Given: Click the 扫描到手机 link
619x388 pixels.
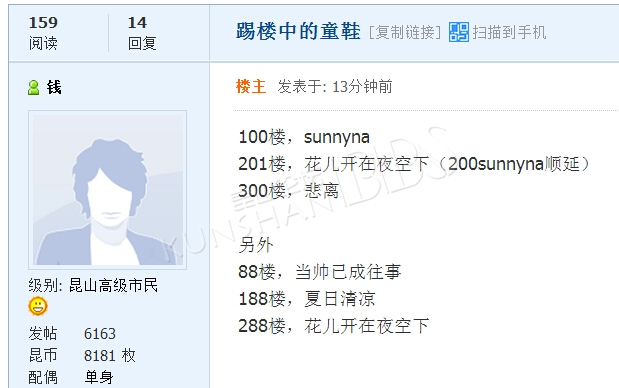Looking at the screenshot, I should point(510,32).
